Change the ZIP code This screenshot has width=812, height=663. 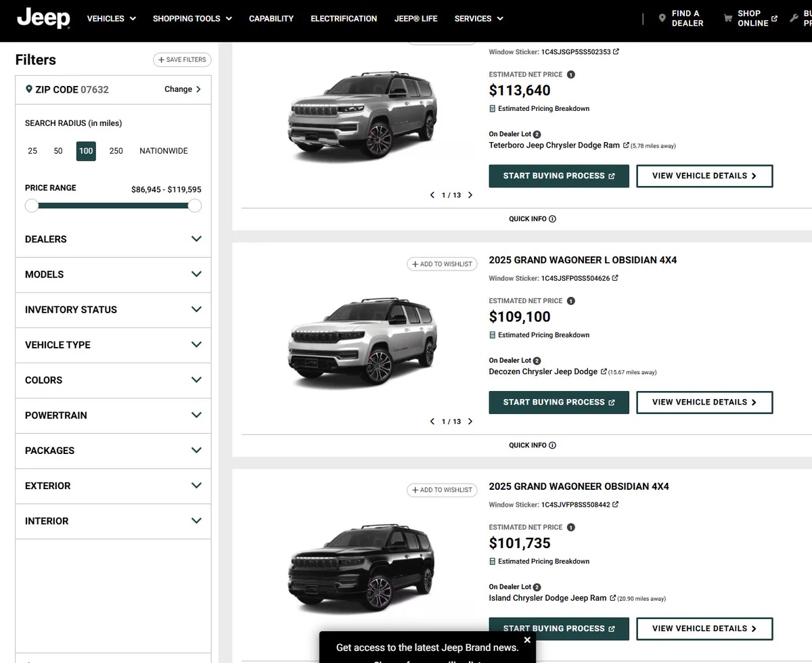pos(183,89)
